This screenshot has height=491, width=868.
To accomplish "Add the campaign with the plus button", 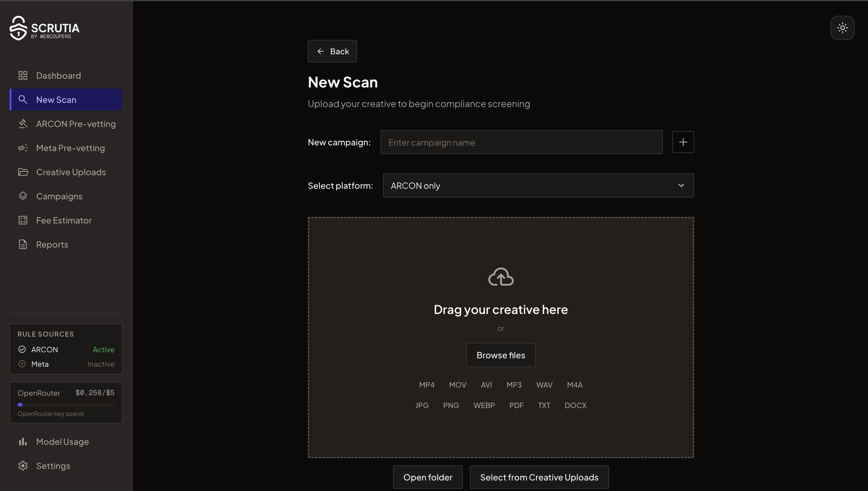I will pos(683,142).
